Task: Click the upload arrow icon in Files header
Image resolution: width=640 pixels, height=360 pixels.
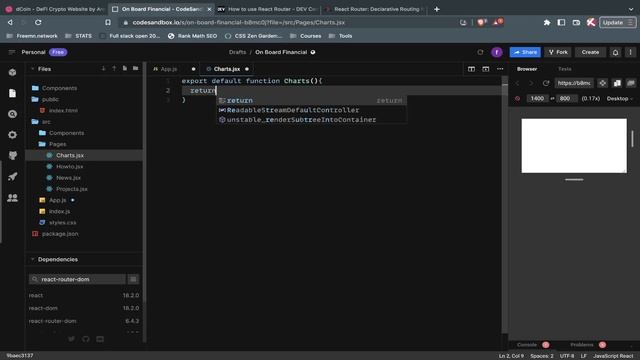Action: [114, 69]
